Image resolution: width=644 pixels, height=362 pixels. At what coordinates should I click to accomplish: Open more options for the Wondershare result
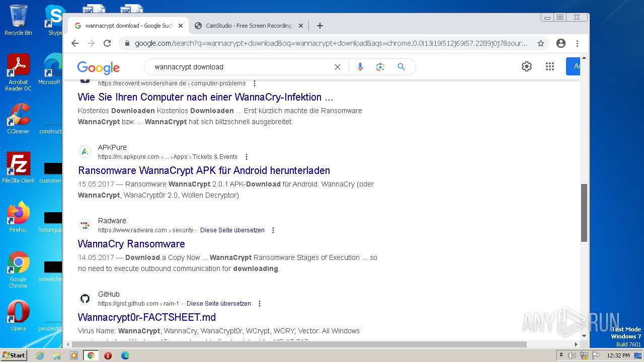tap(255, 83)
